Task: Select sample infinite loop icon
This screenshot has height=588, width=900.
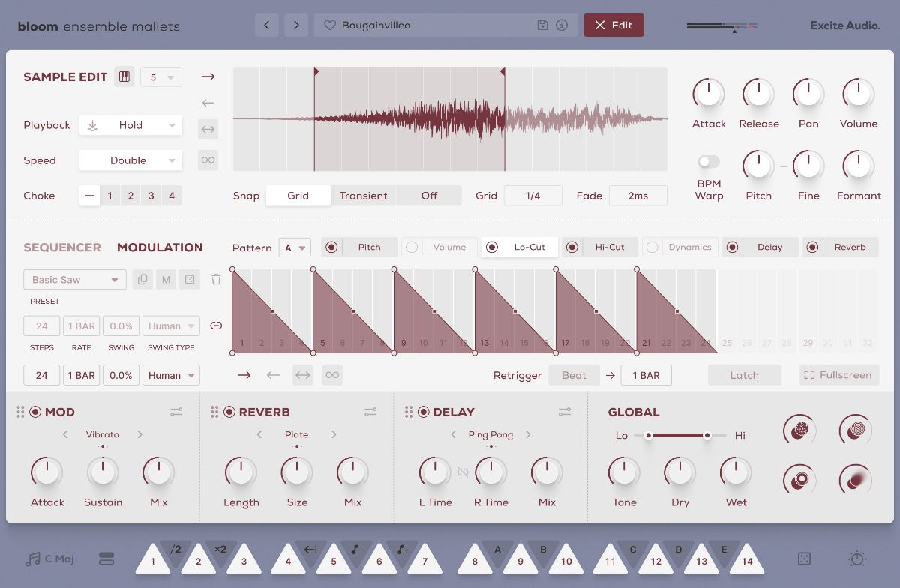Action: tap(208, 160)
